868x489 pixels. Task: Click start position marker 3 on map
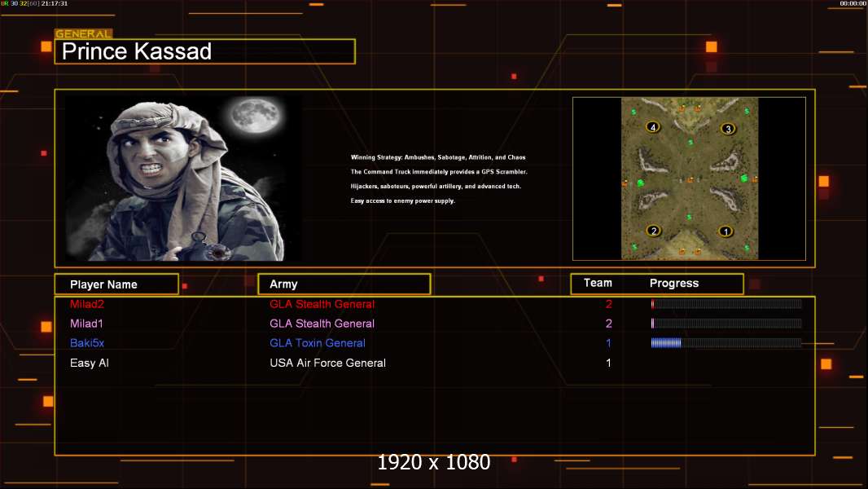click(x=728, y=129)
